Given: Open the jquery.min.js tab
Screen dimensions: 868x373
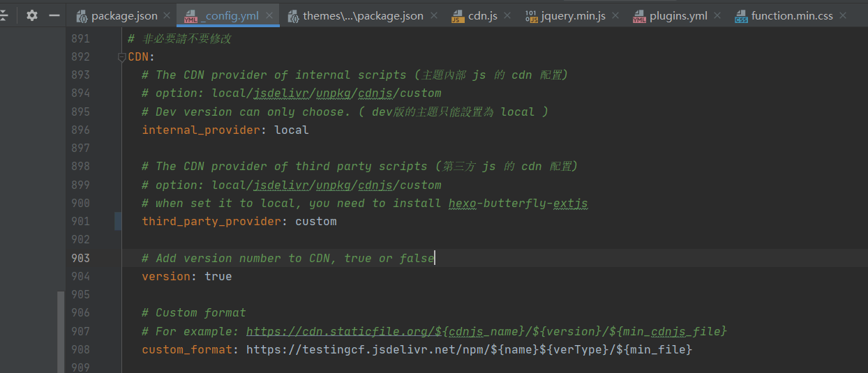Looking at the screenshot, I should 572,16.
